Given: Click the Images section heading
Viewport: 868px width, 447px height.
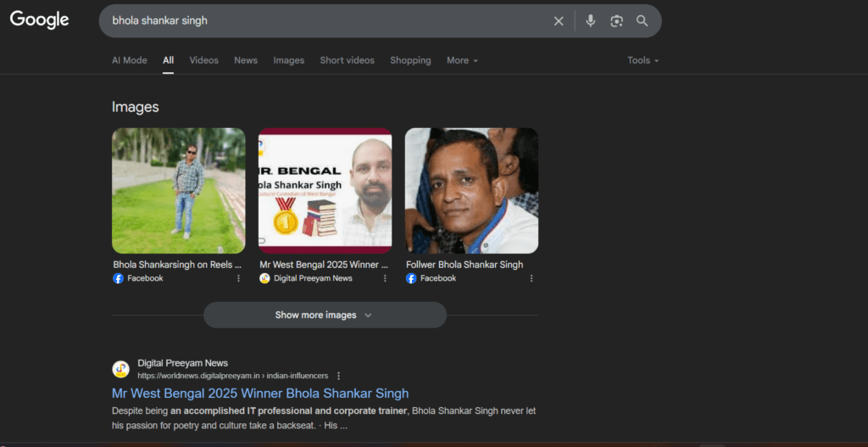Looking at the screenshot, I should point(135,107).
